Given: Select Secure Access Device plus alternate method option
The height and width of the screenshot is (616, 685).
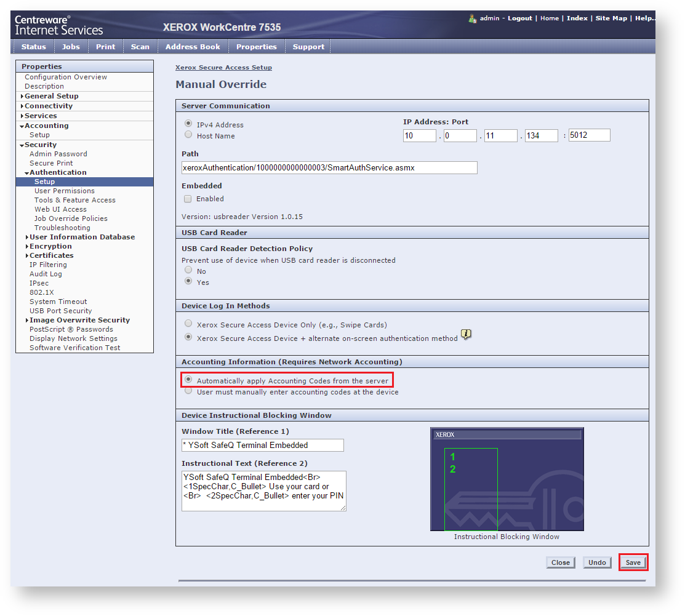Looking at the screenshot, I should click(188, 337).
